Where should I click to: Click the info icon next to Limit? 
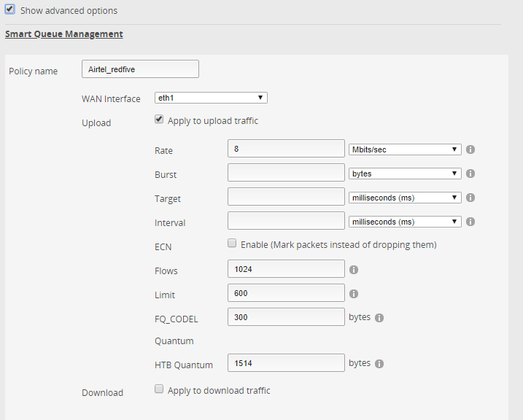tap(354, 294)
